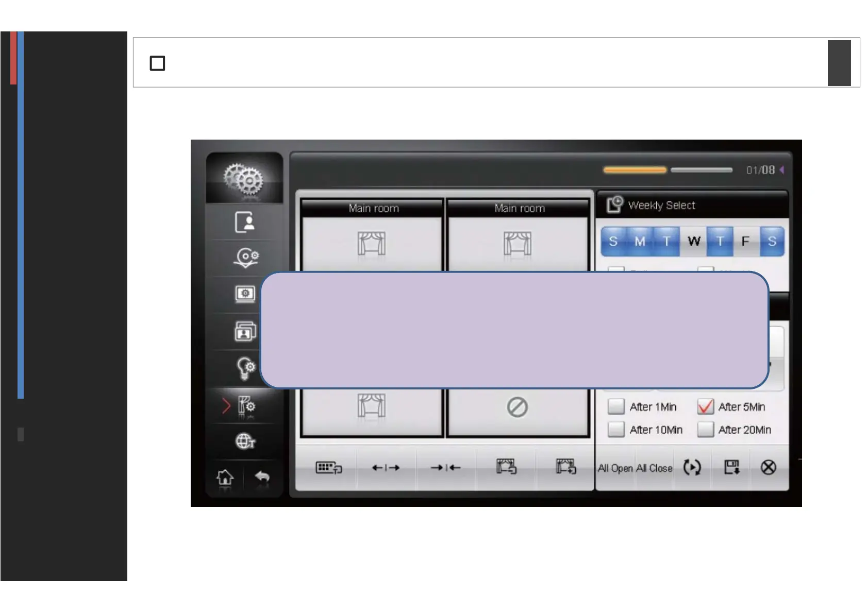Select the disc and gear settings icon
This screenshot has width=868, height=613.
(246, 258)
